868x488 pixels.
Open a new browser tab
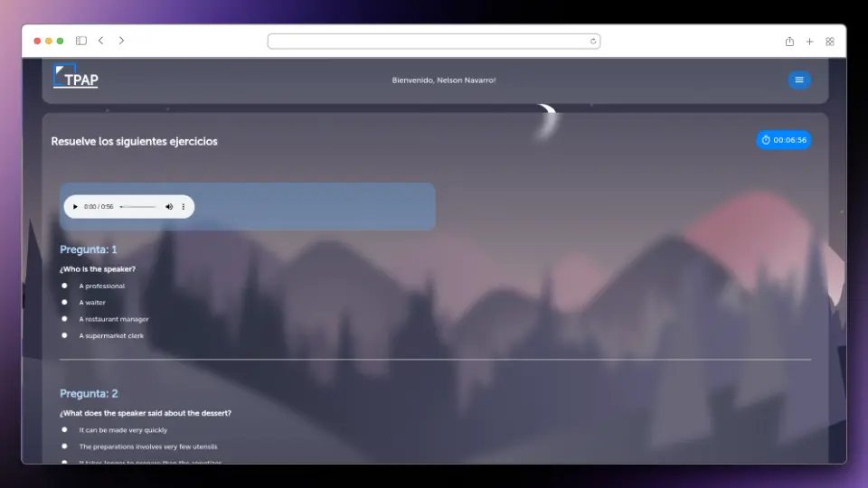click(x=809, y=41)
